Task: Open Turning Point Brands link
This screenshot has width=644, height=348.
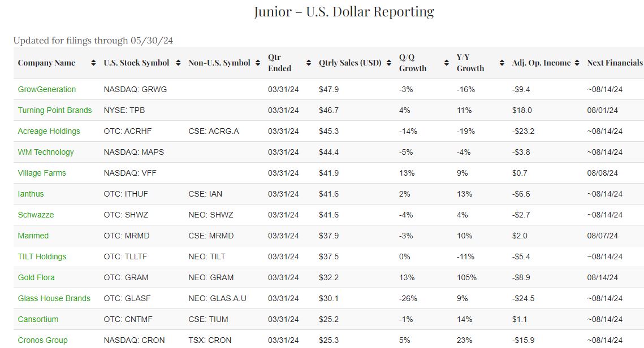Action: point(55,110)
